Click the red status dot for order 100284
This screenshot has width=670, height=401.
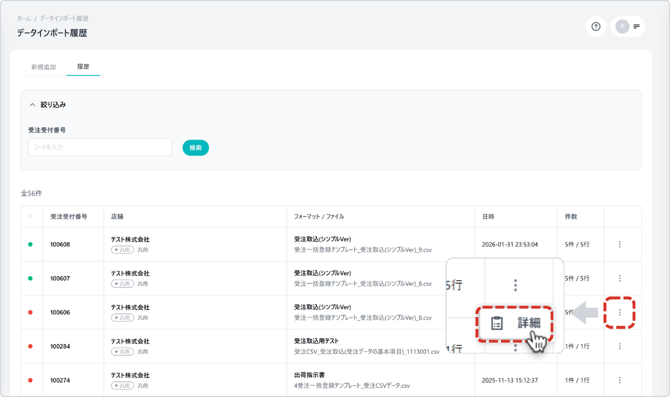[30, 347]
